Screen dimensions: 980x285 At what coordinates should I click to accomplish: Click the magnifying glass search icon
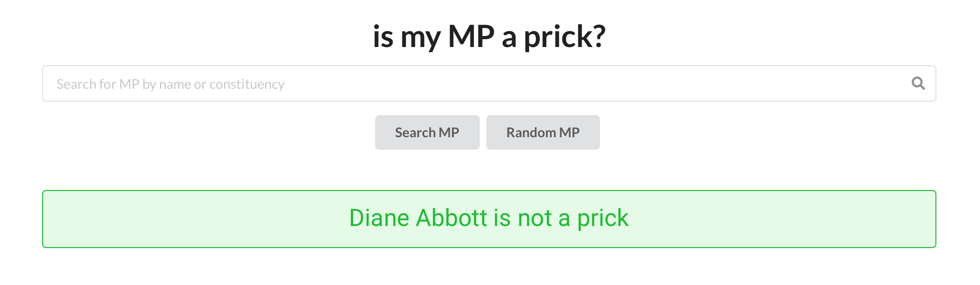click(x=918, y=83)
